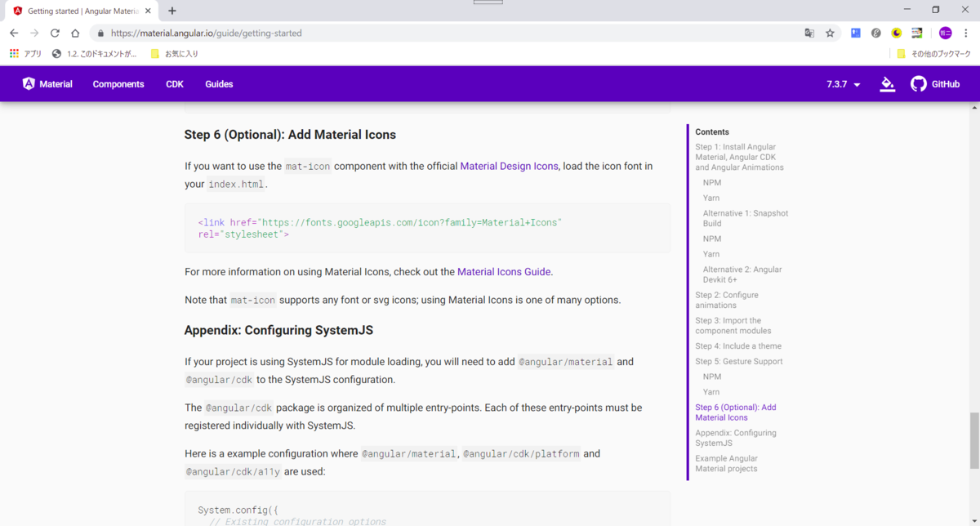The height and width of the screenshot is (526, 980).
Task: Click the gray circular E extension icon
Action: tap(876, 33)
